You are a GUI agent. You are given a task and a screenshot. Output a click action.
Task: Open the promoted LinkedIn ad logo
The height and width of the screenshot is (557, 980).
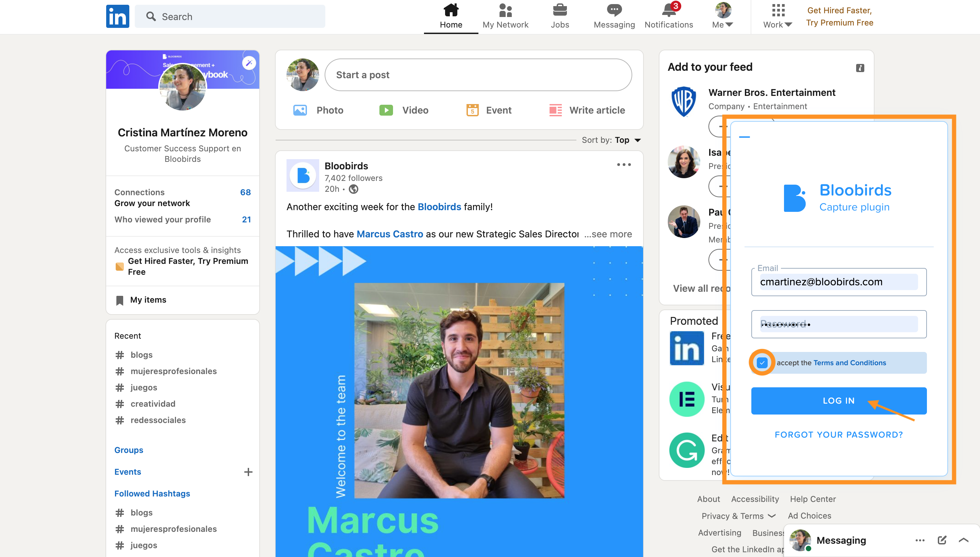tap(687, 348)
